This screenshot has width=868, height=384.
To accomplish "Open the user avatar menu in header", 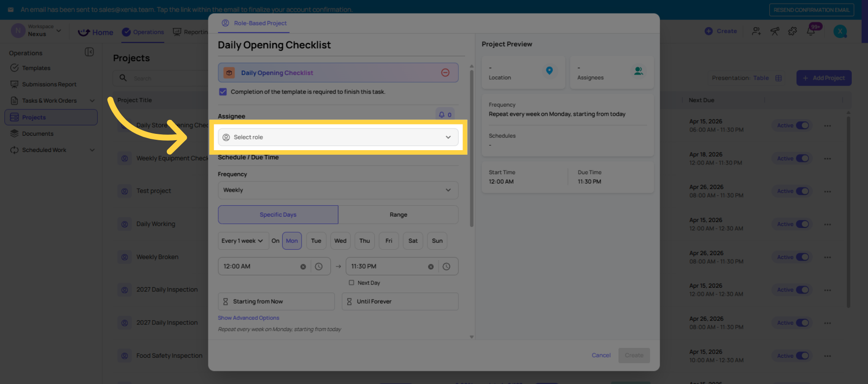I will (840, 31).
